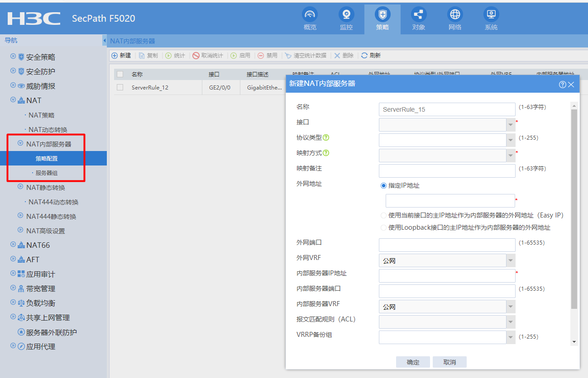Click the help icon in dialog title bar
This screenshot has height=378, width=588.
(563, 85)
